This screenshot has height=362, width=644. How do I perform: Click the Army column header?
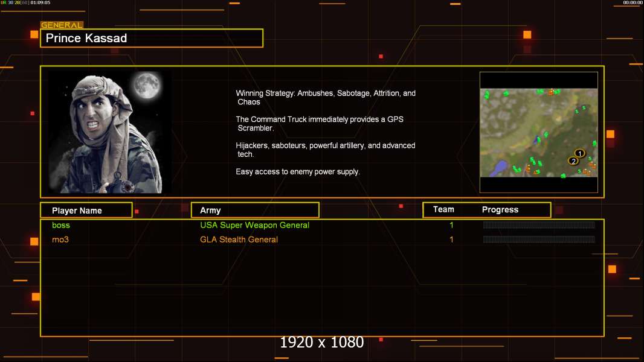coord(255,211)
